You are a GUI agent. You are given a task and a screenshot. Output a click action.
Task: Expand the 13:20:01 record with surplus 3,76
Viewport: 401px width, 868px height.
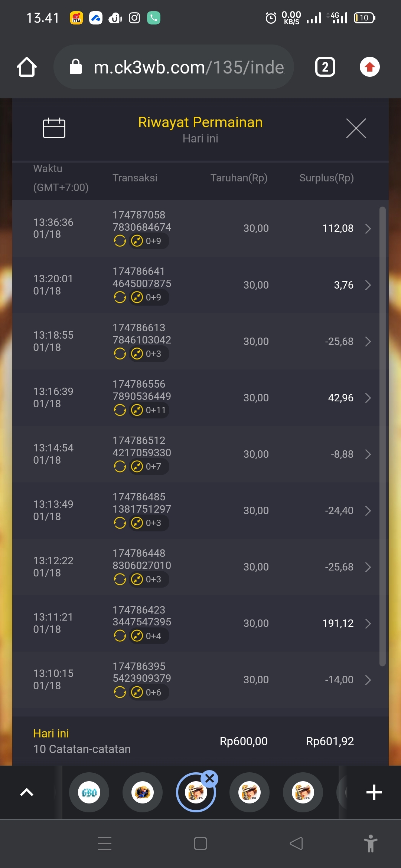click(368, 285)
